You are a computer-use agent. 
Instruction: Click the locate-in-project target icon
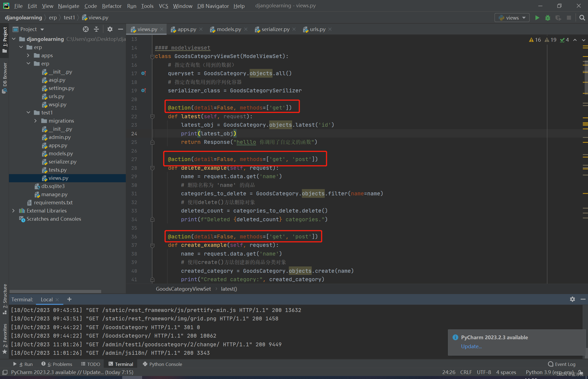pyautogui.click(x=86, y=29)
